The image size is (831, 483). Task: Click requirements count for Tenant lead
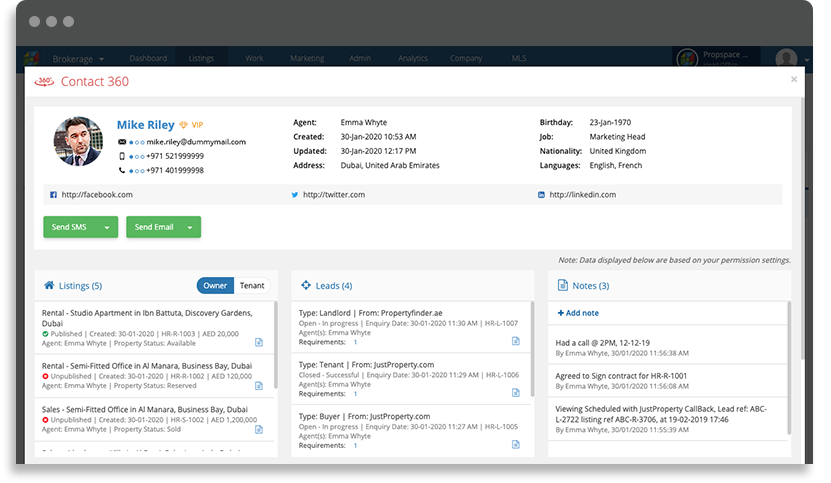(x=355, y=394)
